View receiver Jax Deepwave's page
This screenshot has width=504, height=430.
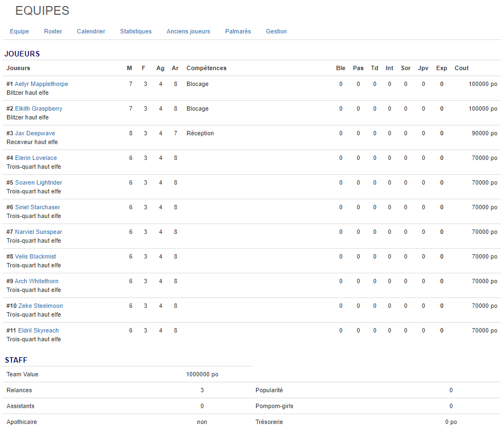[x=35, y=134]
